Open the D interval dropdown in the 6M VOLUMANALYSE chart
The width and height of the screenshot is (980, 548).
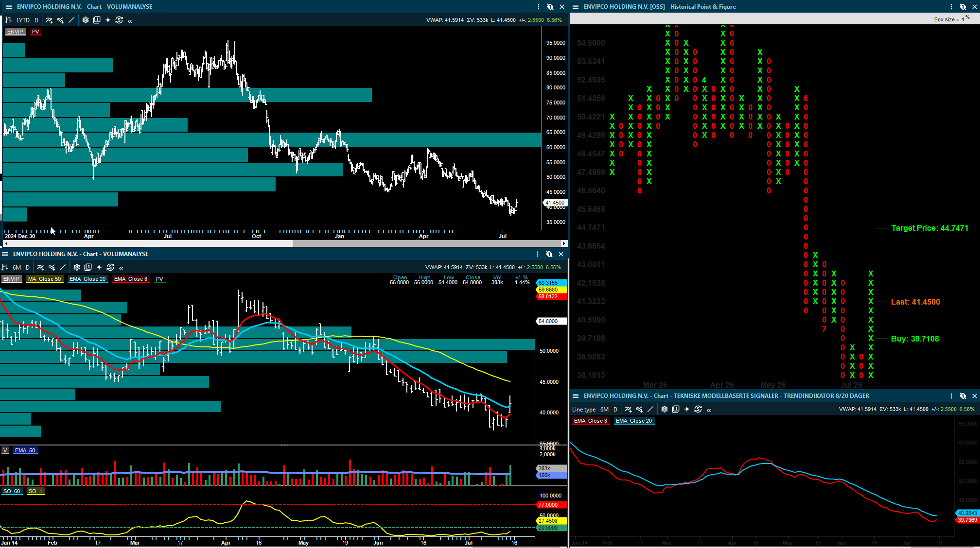pyautogui.click(x=28, y=267)
